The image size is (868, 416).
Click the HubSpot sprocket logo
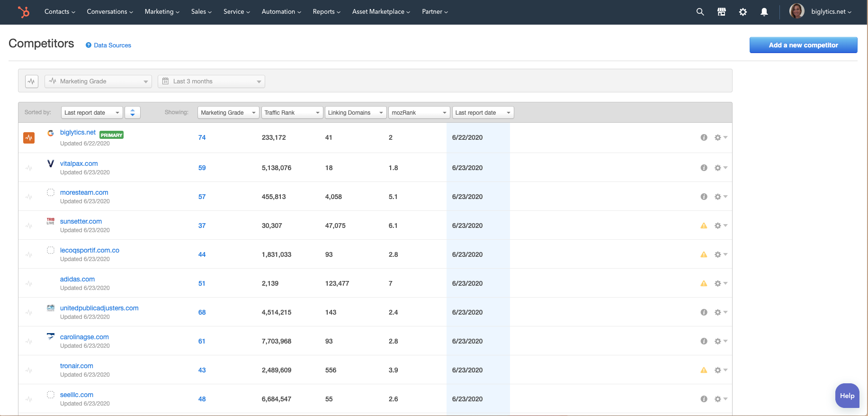pos(23,12)
